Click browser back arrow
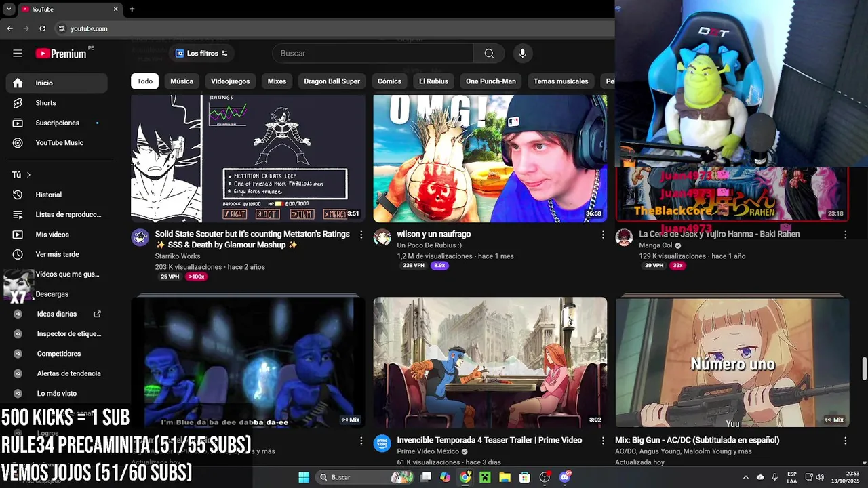The height and width of the screenshot is (488, 868). pyautogui.click(x=9, y=28)
